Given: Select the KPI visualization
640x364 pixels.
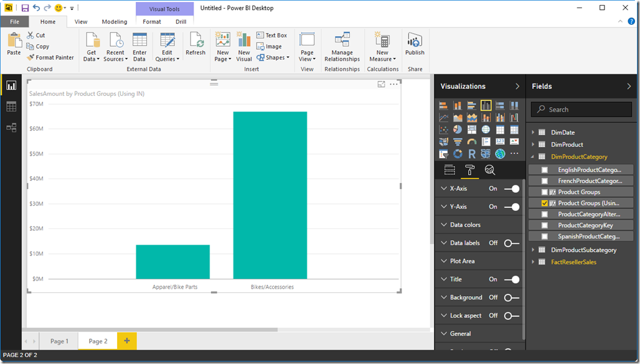Looking at the screenshot, I should click(514, 142).
